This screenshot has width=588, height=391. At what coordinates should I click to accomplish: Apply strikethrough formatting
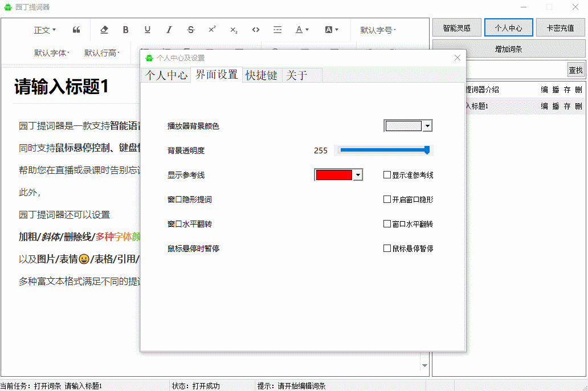tap(191, 30)
